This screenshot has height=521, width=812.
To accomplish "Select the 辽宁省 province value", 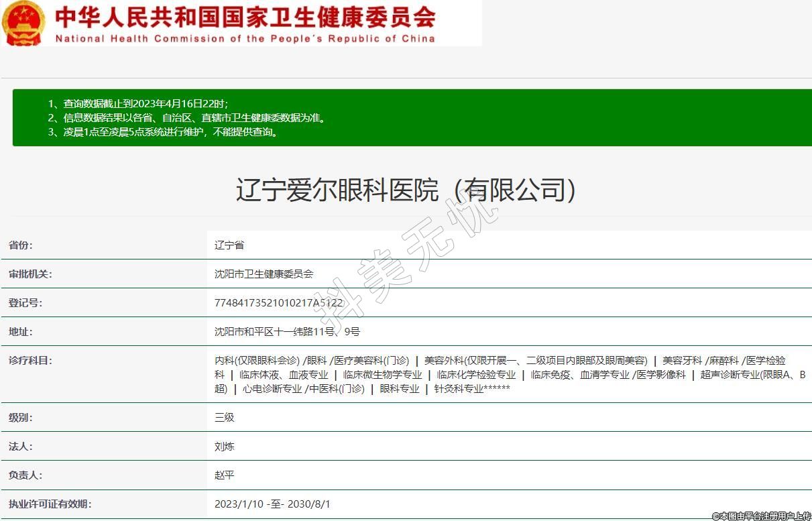I will point(229,245).
